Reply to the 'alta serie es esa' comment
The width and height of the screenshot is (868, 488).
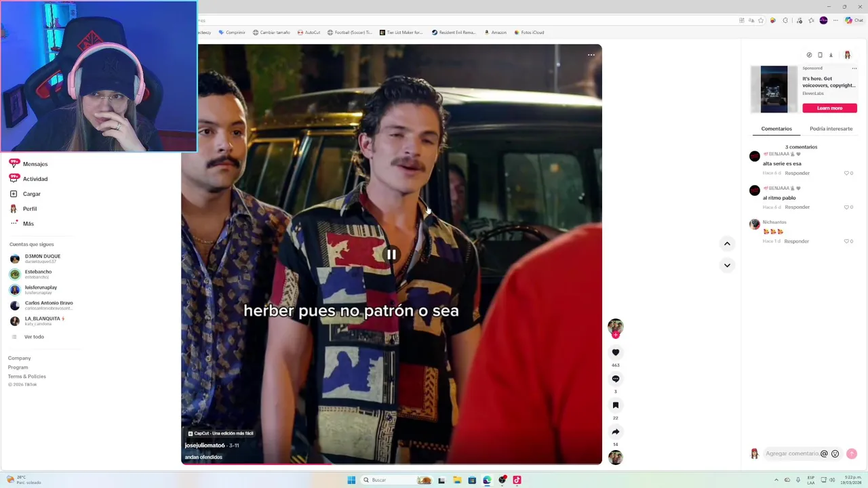[x=797, y=174]
